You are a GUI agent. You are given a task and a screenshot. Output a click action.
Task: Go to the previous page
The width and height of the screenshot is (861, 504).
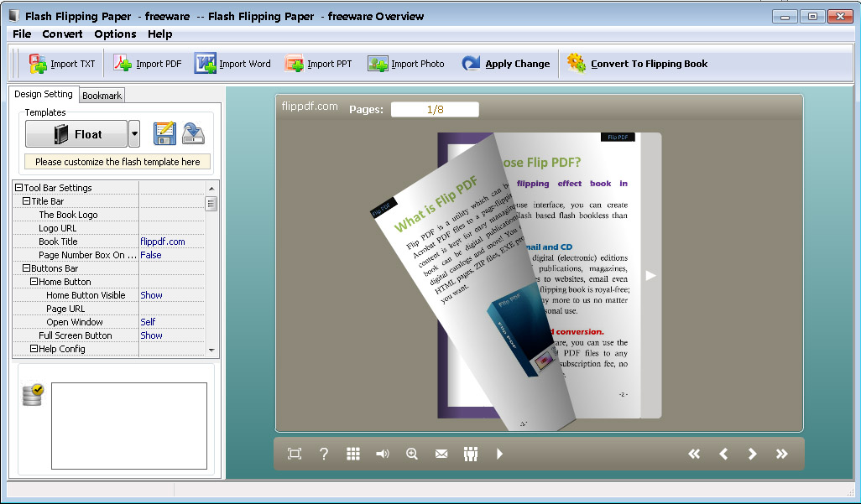723,454
